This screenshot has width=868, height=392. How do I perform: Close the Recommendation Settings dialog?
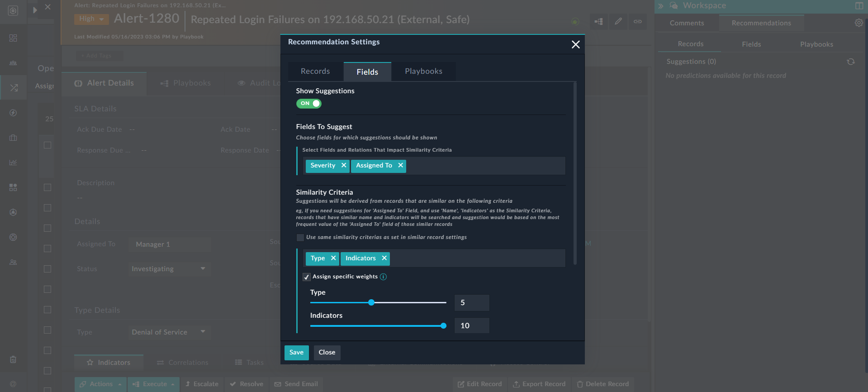tap(575, 44)
